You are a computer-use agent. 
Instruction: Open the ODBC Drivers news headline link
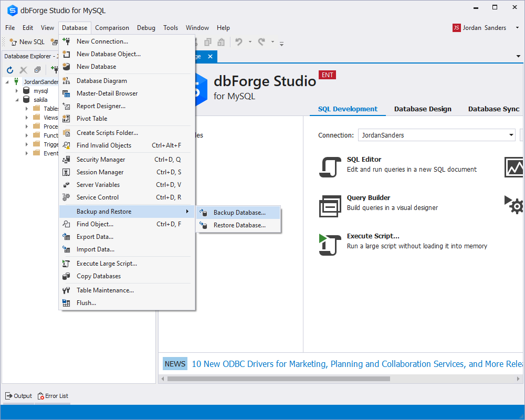click(x=357, y=364)
